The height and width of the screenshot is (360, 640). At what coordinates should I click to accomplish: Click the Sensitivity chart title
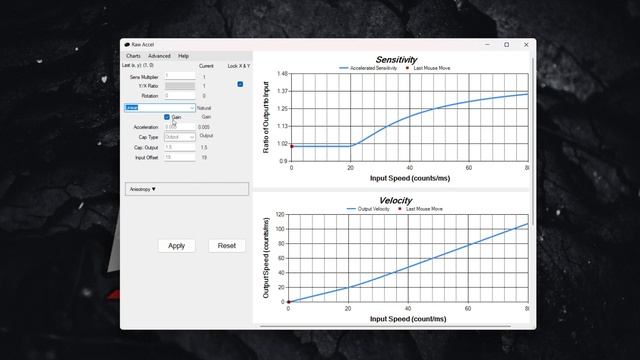[x=396, y=60]
